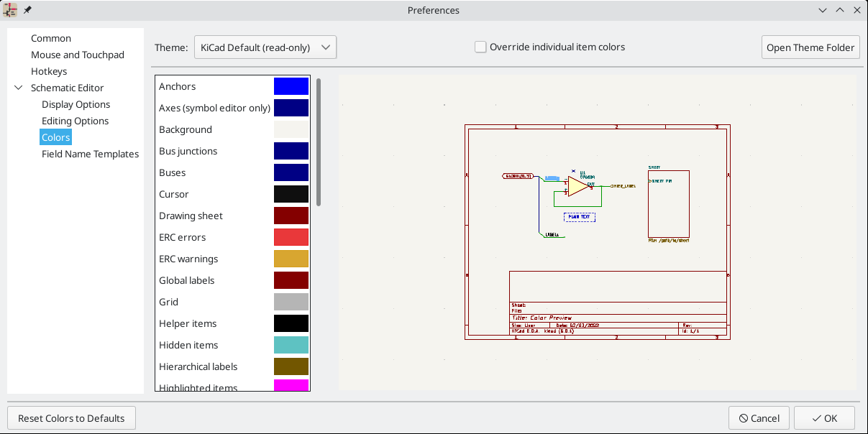Select Display Options in sidebar
Image resolution: width=868 pixels, height=434 pixels.
[x=76, y=104]
